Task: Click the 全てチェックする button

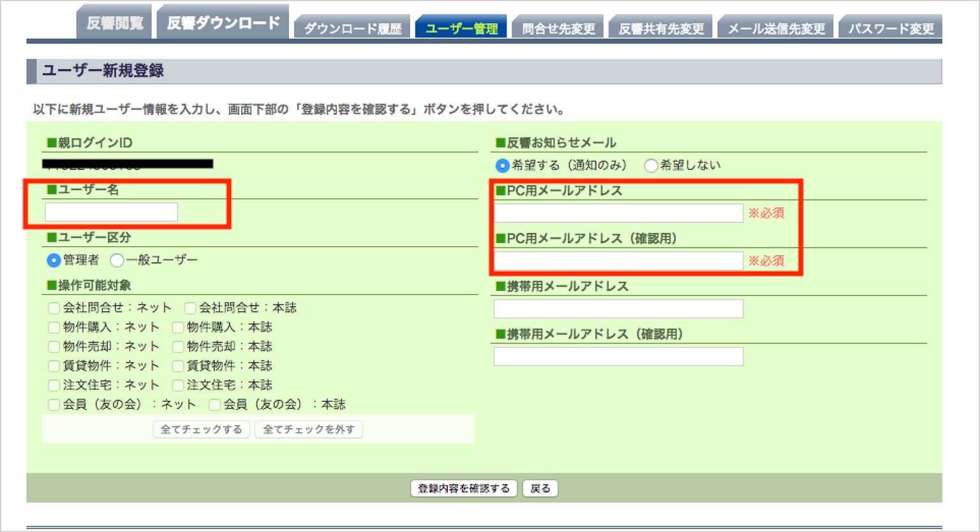Action: (201, 429)
